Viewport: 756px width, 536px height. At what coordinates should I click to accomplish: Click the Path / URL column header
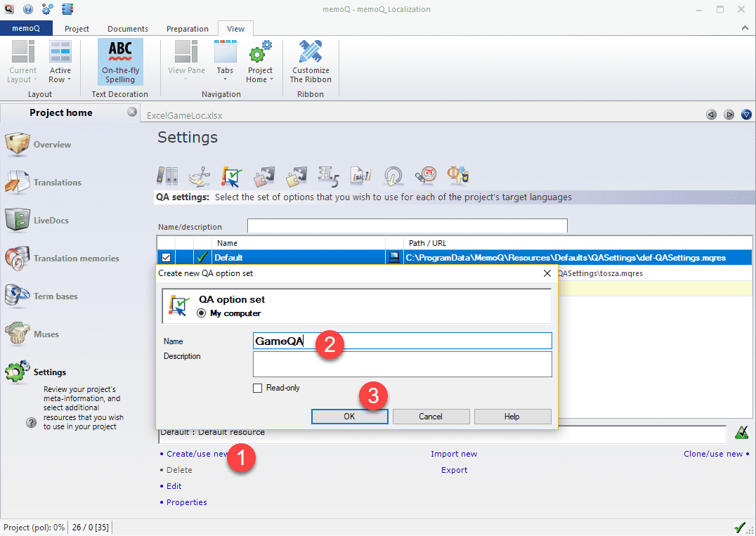pyautogui.click(x=578, y=243)
